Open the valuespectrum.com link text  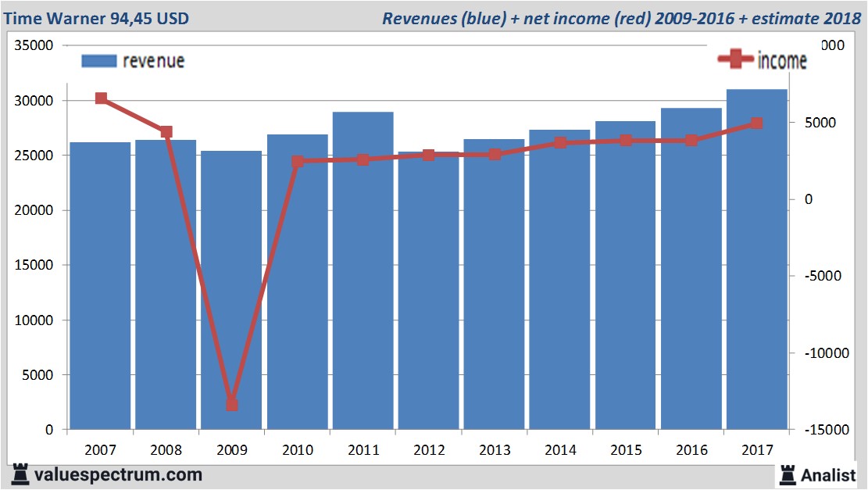pos(118,475)
